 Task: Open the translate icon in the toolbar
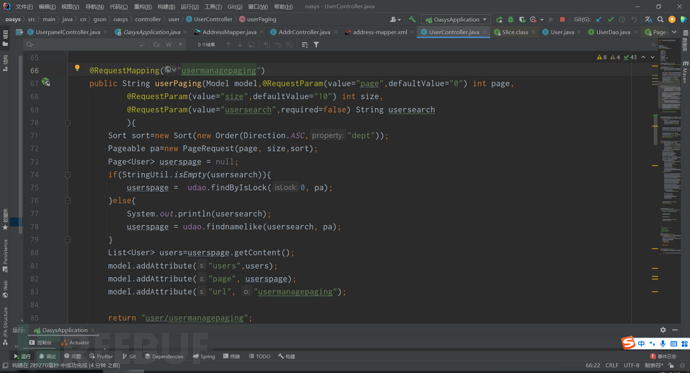point(648,19)
